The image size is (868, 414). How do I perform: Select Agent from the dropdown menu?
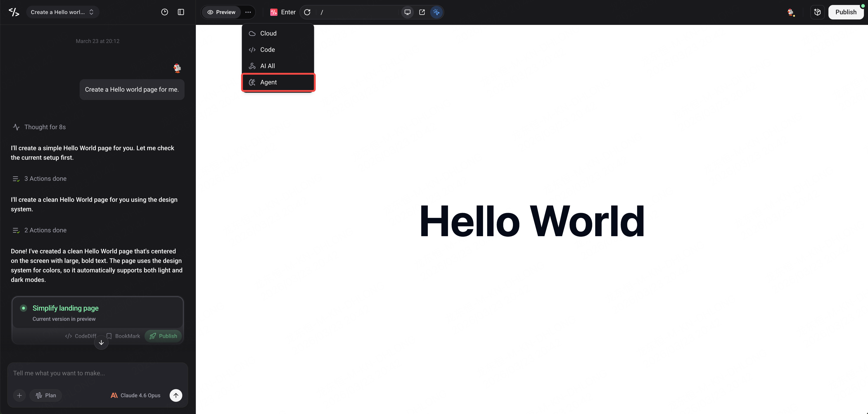point(278,82)
